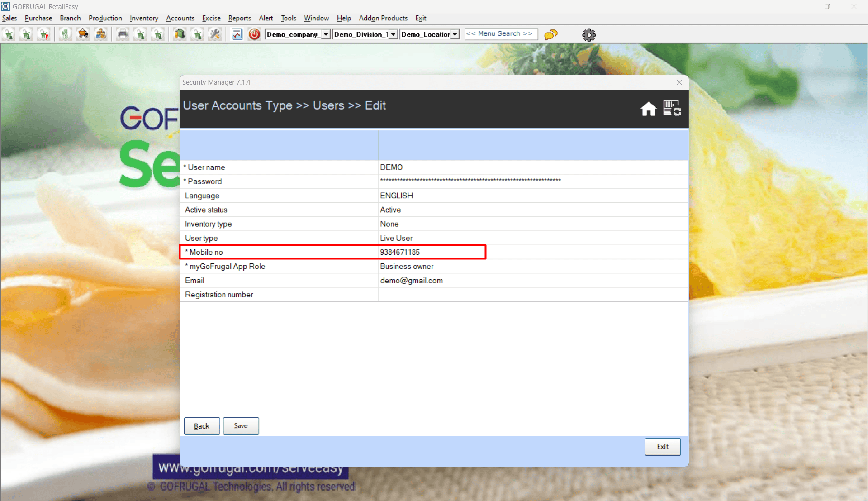The image size is (868, 501).
Task: Click the email value demo@gmail.com
Action: (412, 281)
